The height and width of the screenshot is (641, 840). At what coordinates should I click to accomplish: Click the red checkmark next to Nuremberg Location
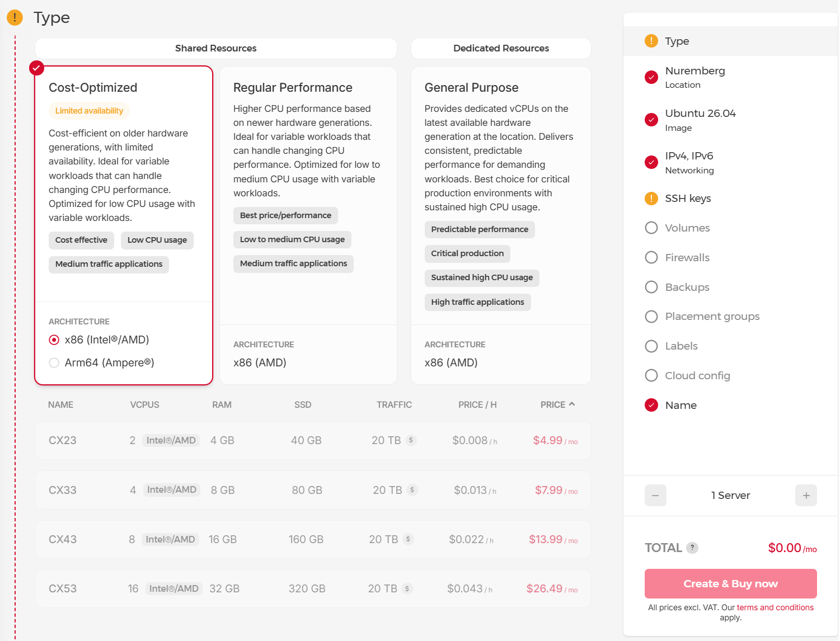point(651,77)
